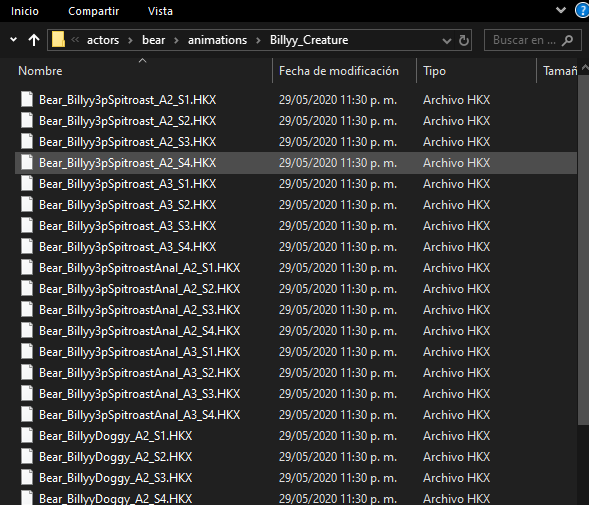Navigate to the bear folder breadcrumb
The width and height of the screenshot is (589, 505).
pos(154,40)
